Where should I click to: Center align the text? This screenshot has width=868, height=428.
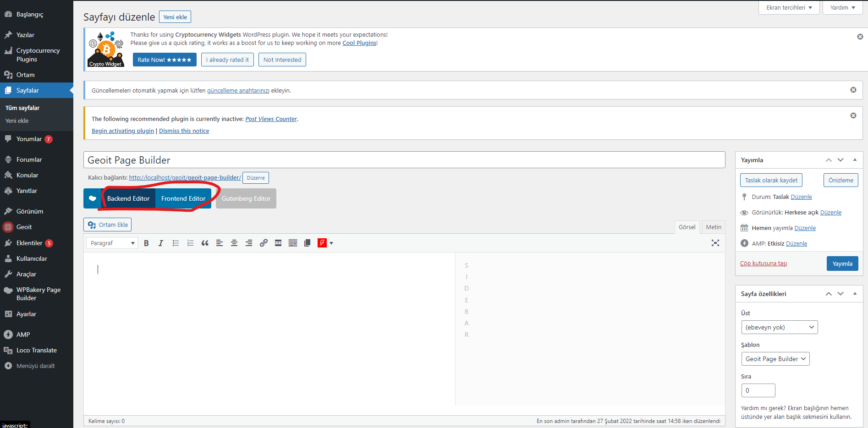[234, 243]
